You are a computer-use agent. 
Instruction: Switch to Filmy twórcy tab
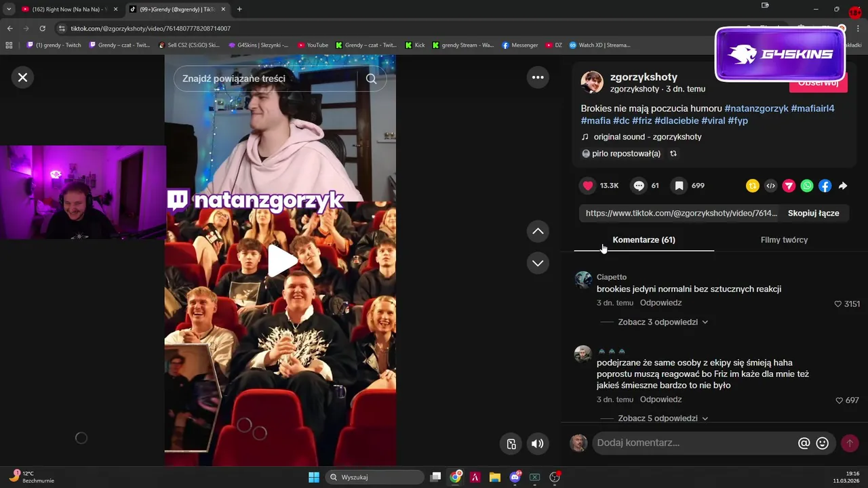click(784, 240)
